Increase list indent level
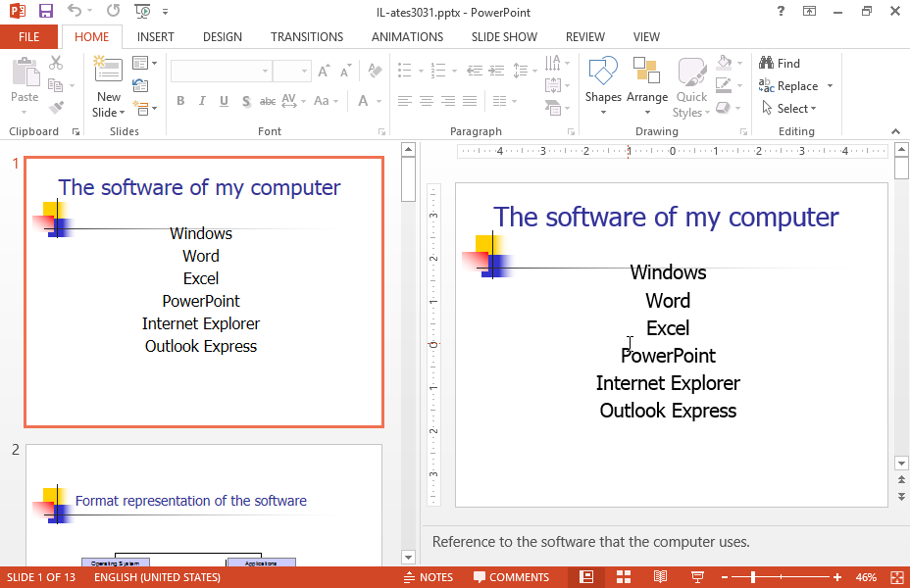The width and height of the screenshot is (910, 588). tap(496, 71)
